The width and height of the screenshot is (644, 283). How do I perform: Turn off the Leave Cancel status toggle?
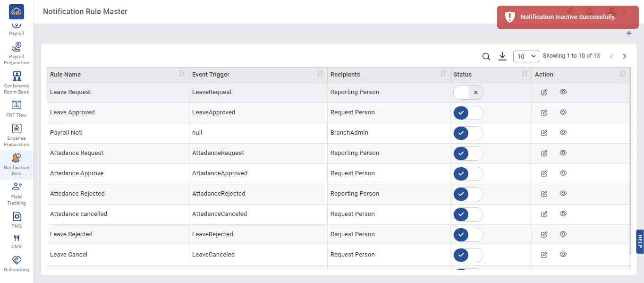(x=468, y=255)
